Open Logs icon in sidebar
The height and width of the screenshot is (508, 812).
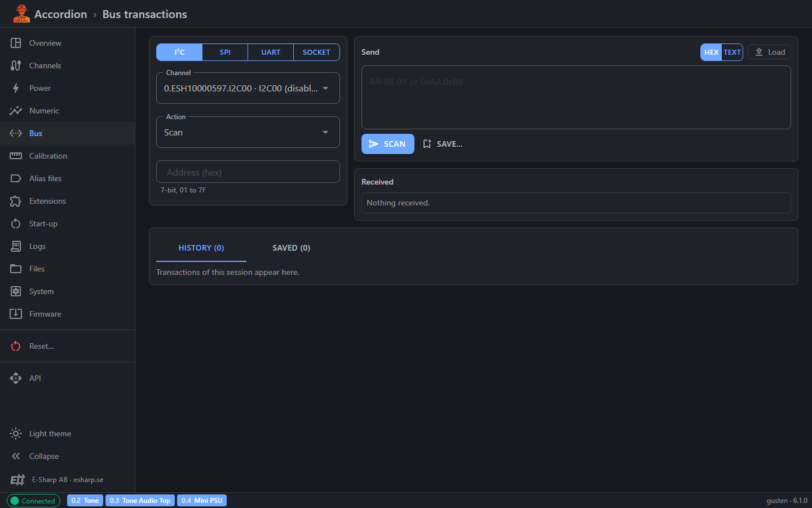(x=16, y=246)
